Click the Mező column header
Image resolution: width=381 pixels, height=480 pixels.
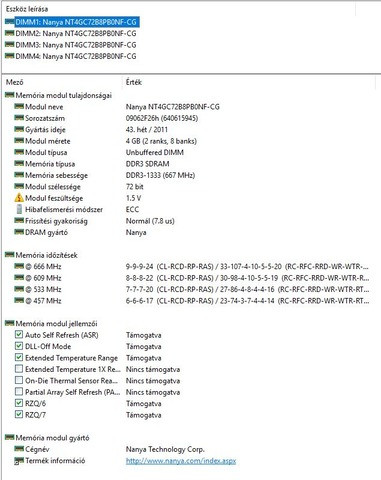[15, 82]
